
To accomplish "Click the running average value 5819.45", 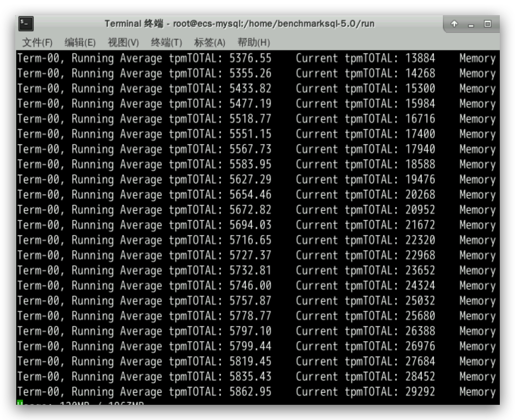I will (x=250, y=362).
